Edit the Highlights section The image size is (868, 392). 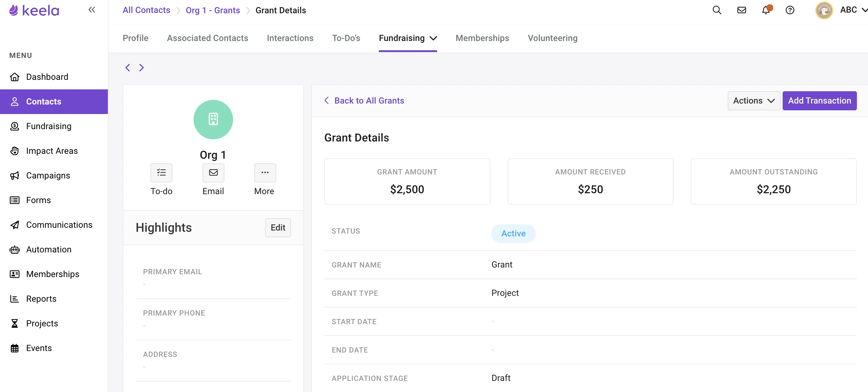pos(278,228)
